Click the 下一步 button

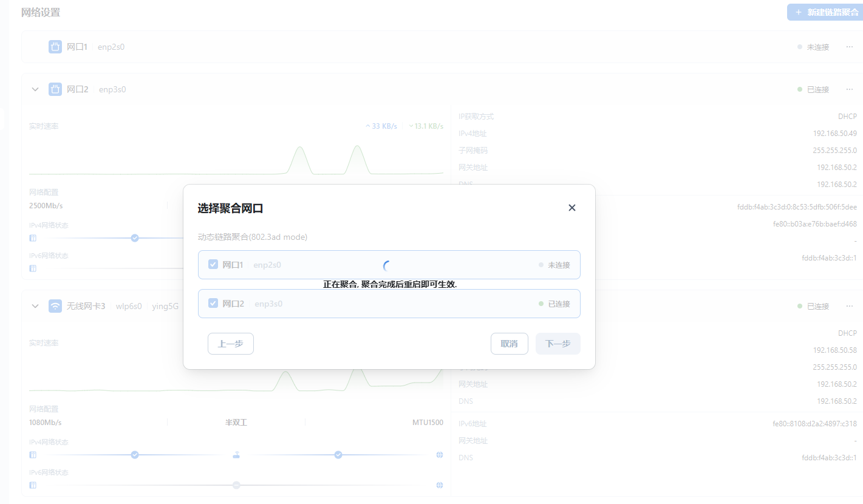[x=558, y=344]
